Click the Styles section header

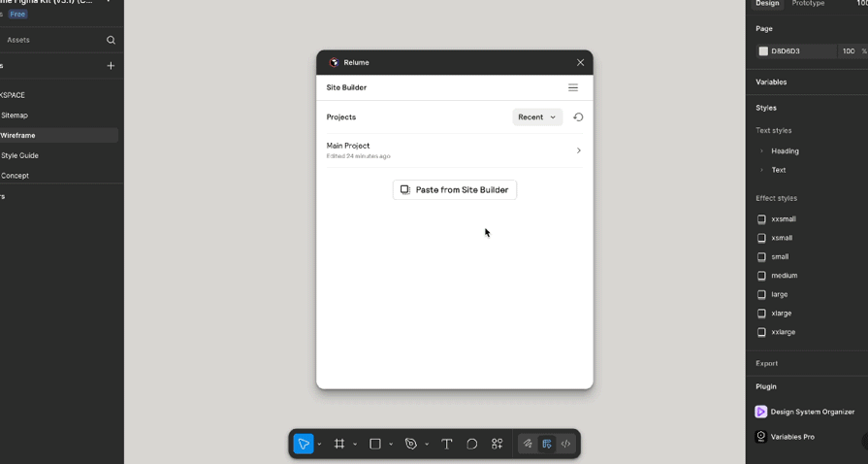click(x=766, y=108)
